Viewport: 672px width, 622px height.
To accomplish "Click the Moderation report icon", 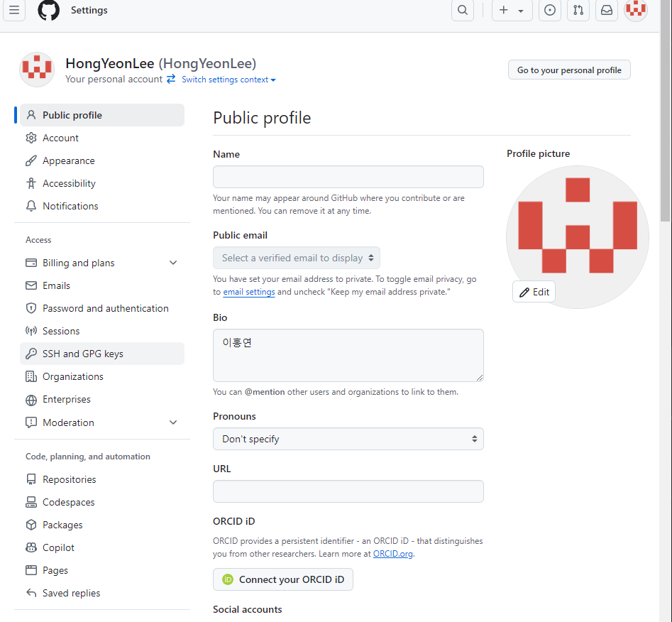I will click(31, 422).
